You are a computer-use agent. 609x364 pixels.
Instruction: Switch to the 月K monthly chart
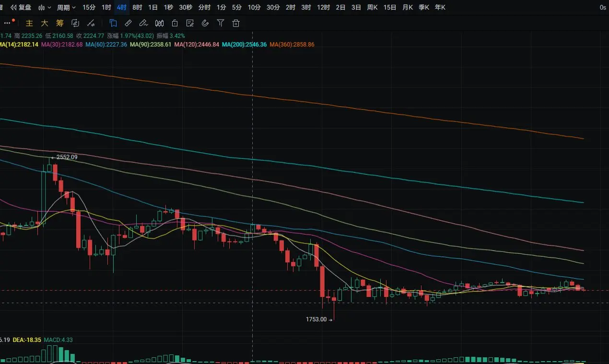click(x=408, y=7)
